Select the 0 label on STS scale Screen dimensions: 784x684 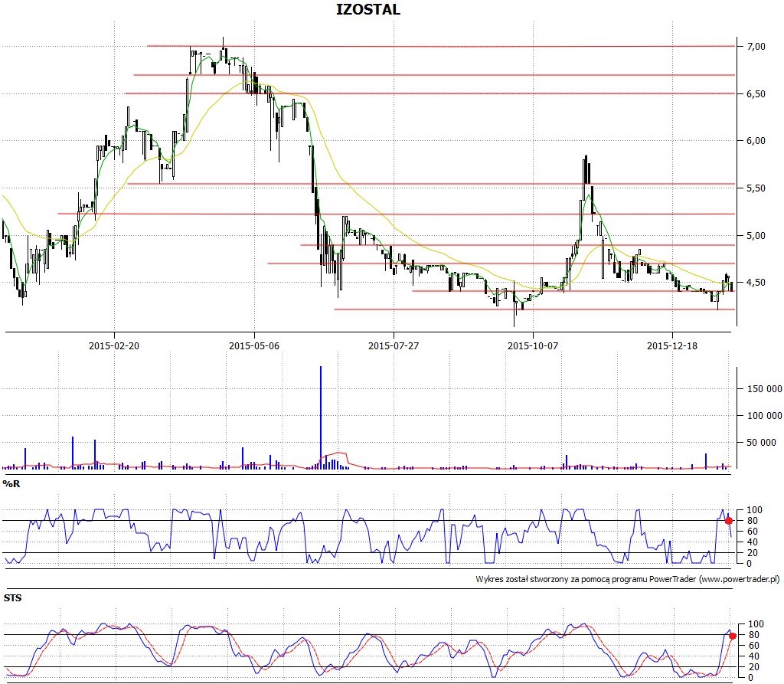tap(750, 678)
